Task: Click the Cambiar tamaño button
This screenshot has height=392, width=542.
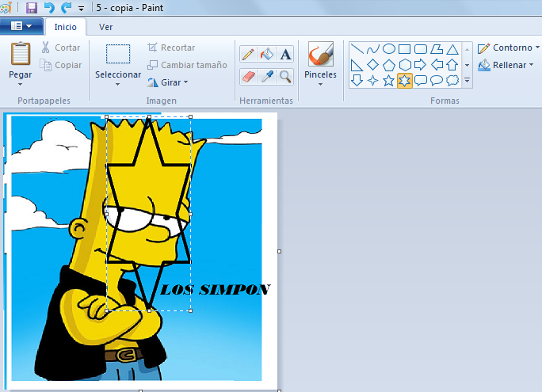Action: tap(187, 65)
